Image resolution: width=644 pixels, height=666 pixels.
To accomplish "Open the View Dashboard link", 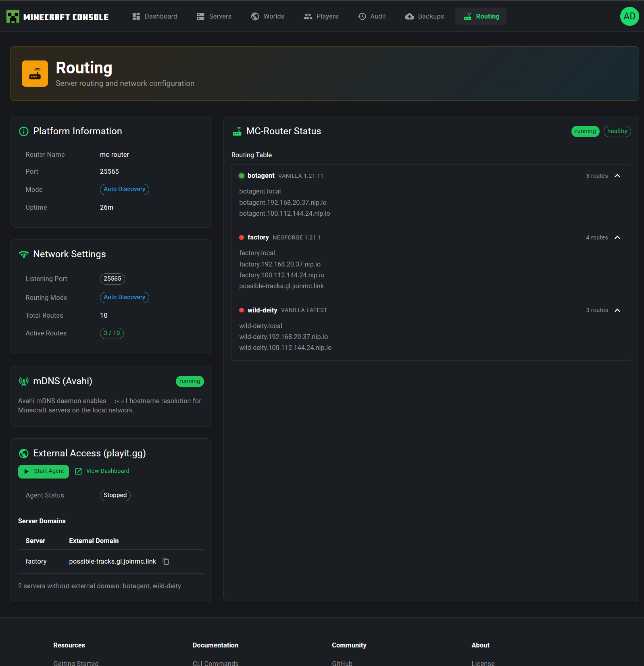I will point(102,471).
